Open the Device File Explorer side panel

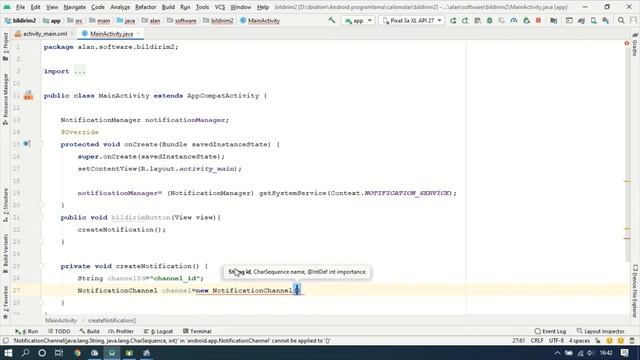pos(635,291)
